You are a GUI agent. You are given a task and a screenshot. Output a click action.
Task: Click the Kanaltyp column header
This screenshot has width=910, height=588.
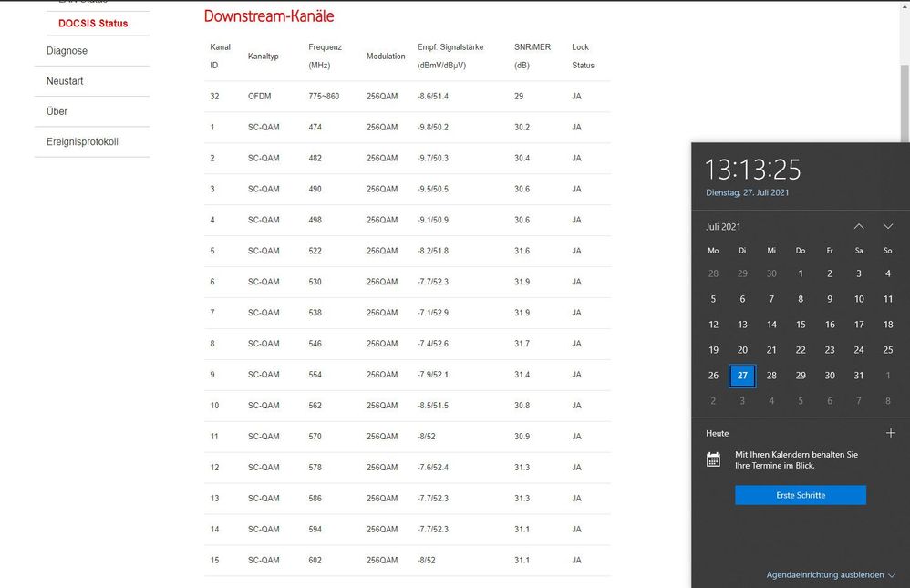coord(263,57)
